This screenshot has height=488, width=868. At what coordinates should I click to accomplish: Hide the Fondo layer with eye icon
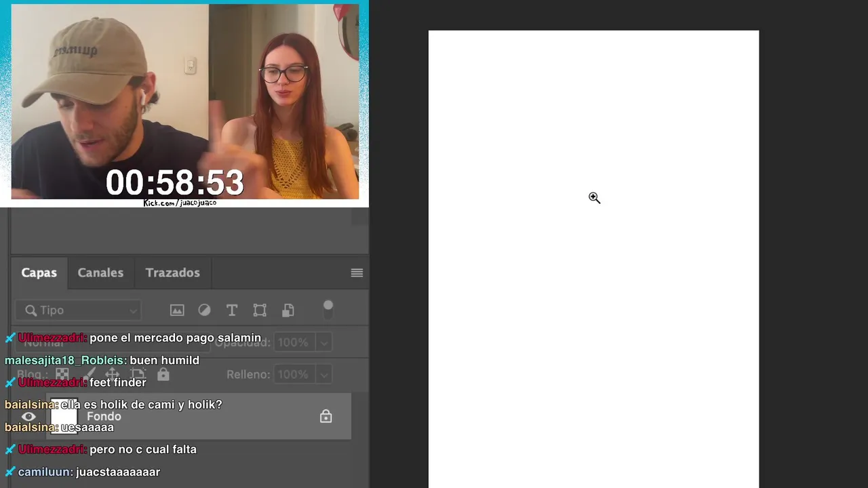pos(28,417)
